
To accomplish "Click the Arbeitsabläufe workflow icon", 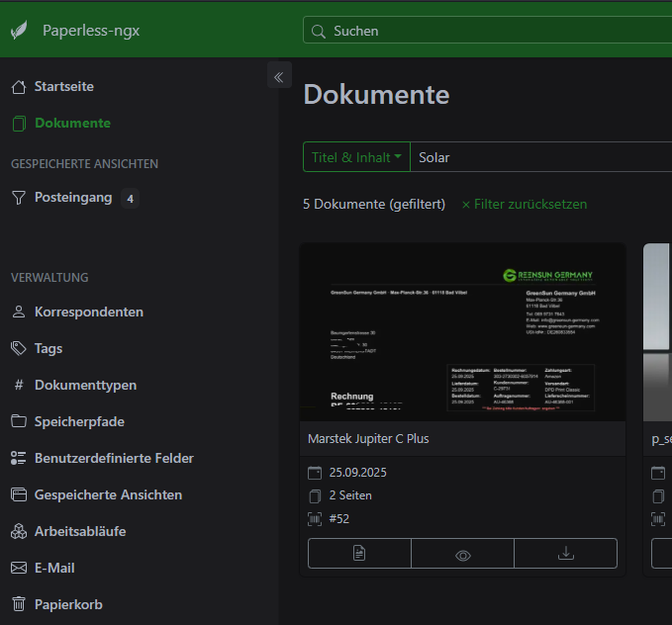I will pos(19,532).
